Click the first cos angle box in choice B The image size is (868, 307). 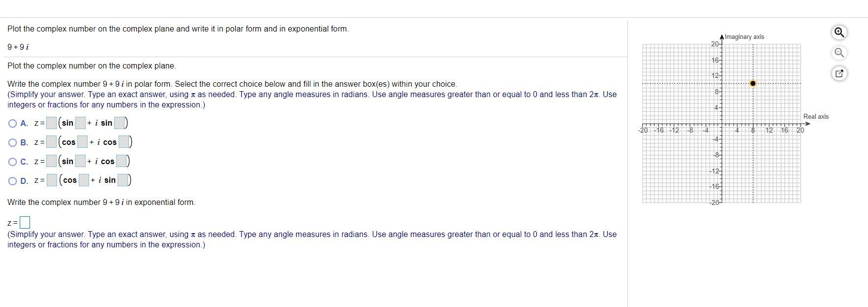pyautogui.click(x=82, y=141)
